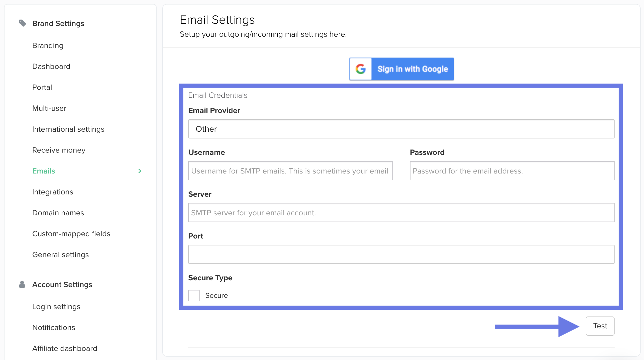This screenshot has width=644, height=360.
Task: Select the SMTP Server input field
Action: 401,212
